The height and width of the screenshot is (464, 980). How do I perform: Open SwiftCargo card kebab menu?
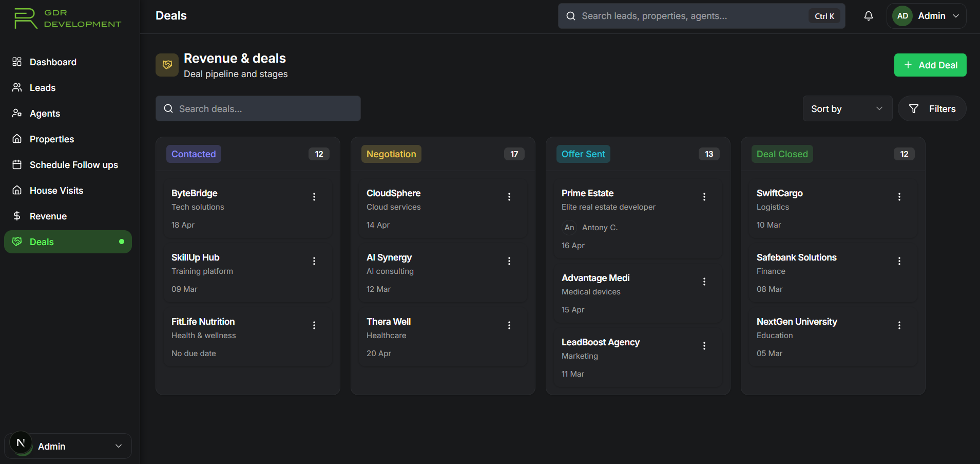point(899,197)
